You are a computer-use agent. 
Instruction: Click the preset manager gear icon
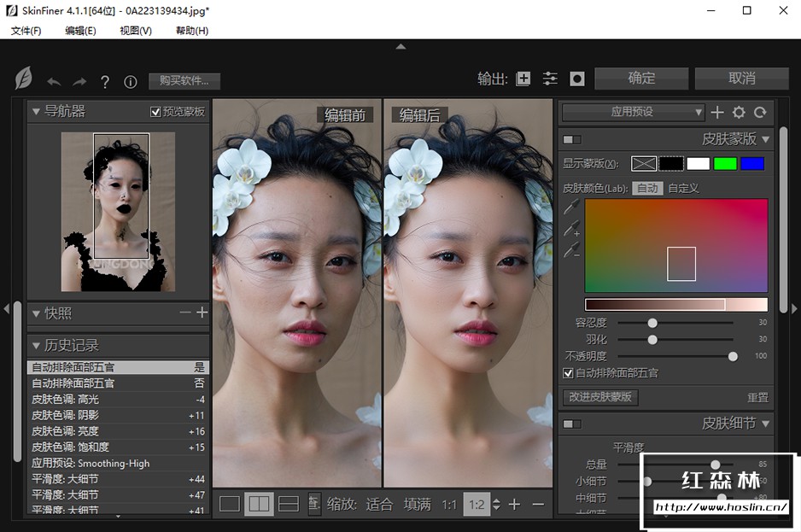coord(739,113)
